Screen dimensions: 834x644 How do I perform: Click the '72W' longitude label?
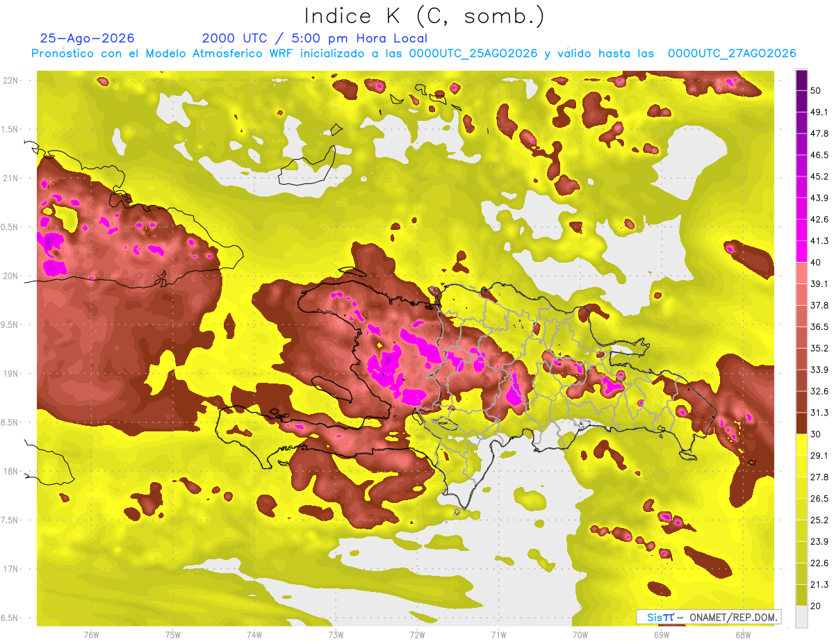417,635
